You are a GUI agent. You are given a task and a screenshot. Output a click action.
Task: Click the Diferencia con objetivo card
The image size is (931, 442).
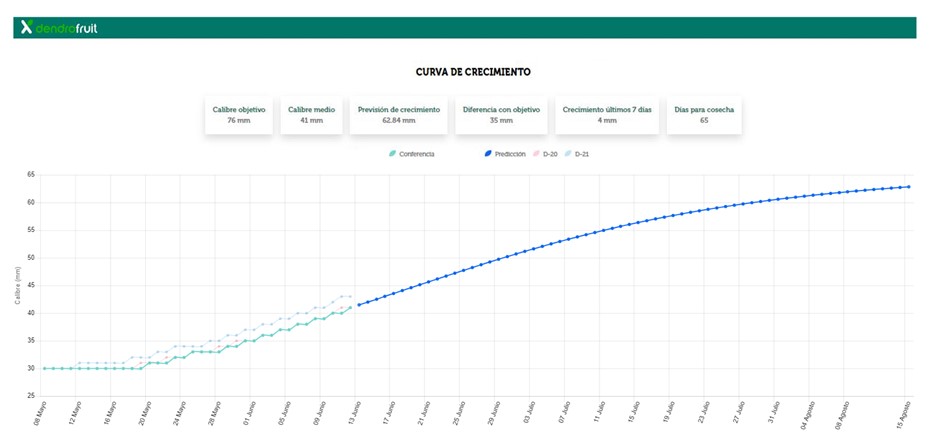(x=501, y=114)
